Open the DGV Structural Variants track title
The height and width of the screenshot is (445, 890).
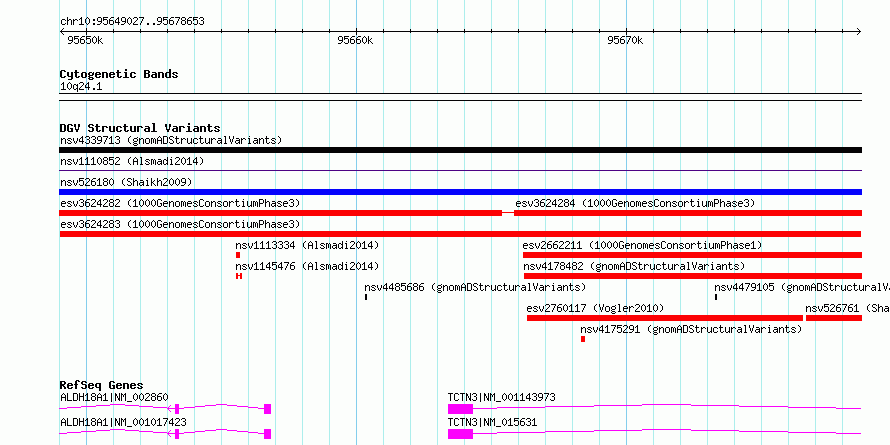(140, 128)
